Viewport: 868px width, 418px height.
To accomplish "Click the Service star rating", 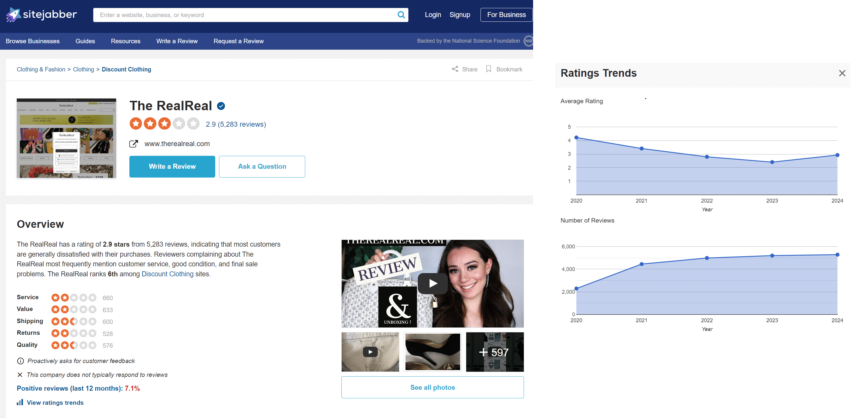I will click(x=74, y=297).
